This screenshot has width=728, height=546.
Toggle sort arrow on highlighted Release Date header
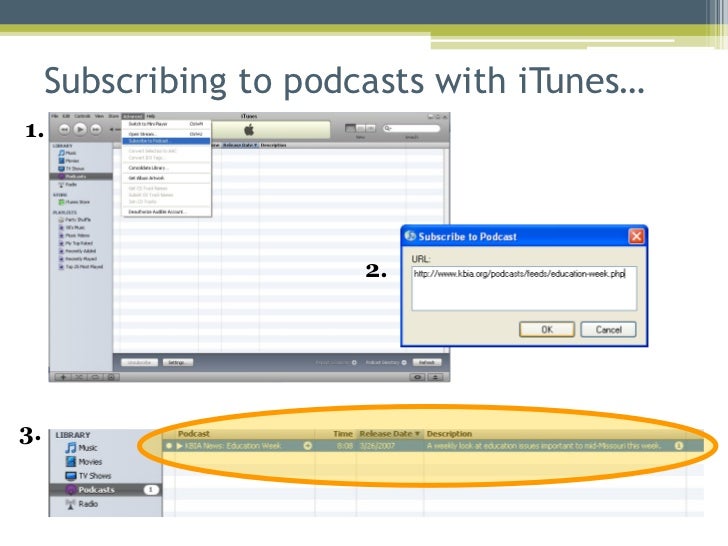(417, 434)
